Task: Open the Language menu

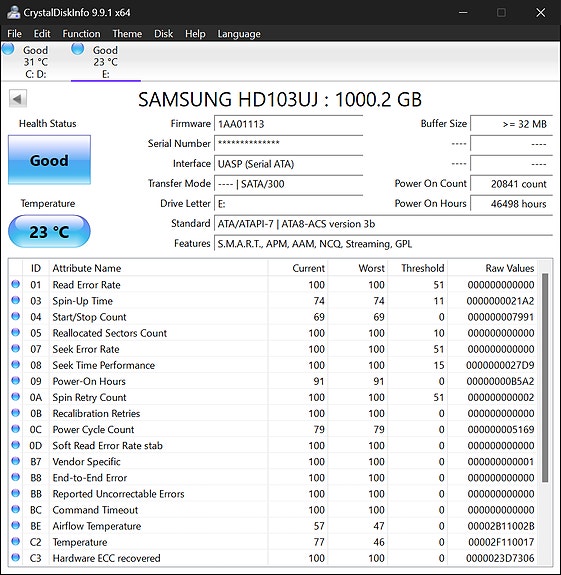Action: (239, 34)
